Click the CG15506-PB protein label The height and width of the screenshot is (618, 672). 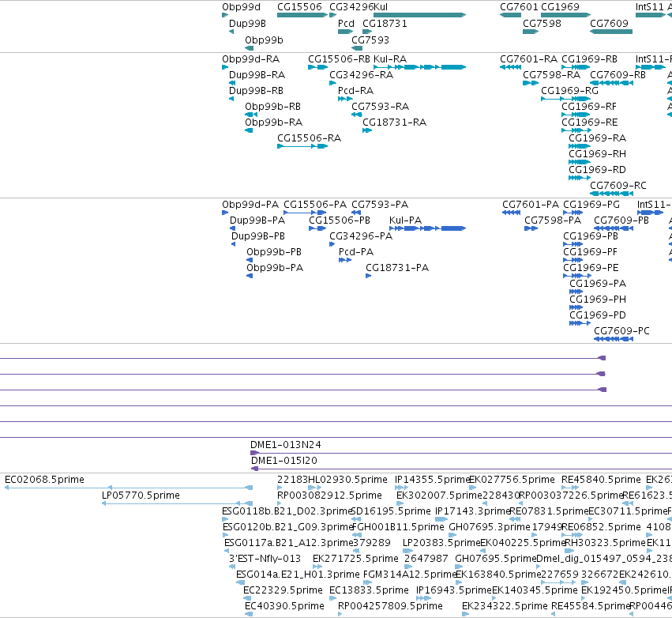click(340, 220)
